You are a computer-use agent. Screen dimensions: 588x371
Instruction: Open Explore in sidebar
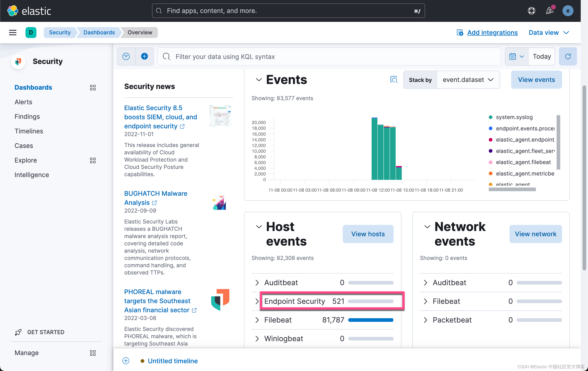click(x=26, y=160)
